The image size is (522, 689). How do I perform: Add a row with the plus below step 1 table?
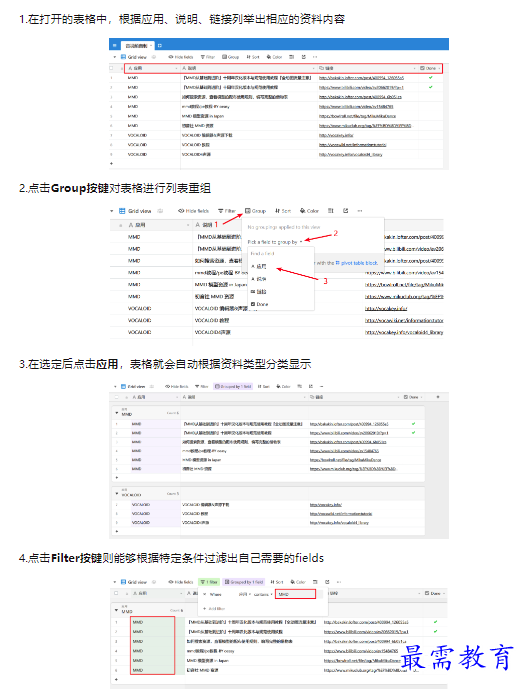[111, 163]
